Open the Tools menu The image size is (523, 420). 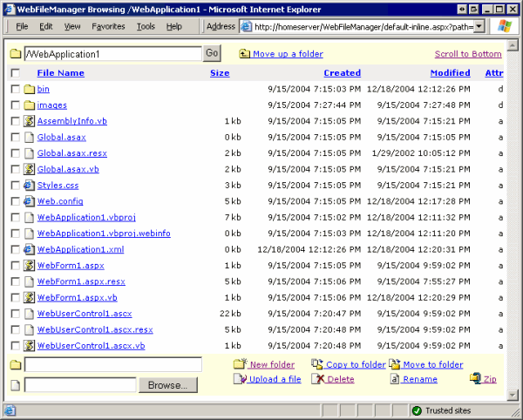[146, 26]
